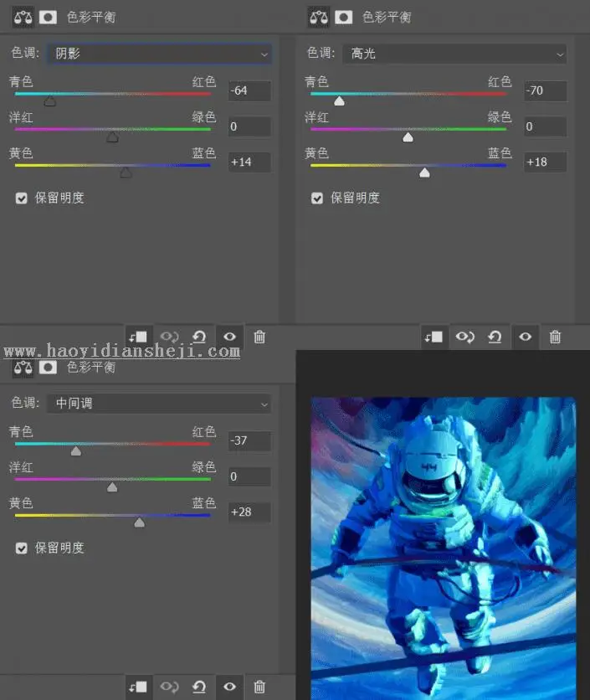Click the layer mask icon in shadows panel
This screenshot has height=700, width=590.
coord(49,18)
